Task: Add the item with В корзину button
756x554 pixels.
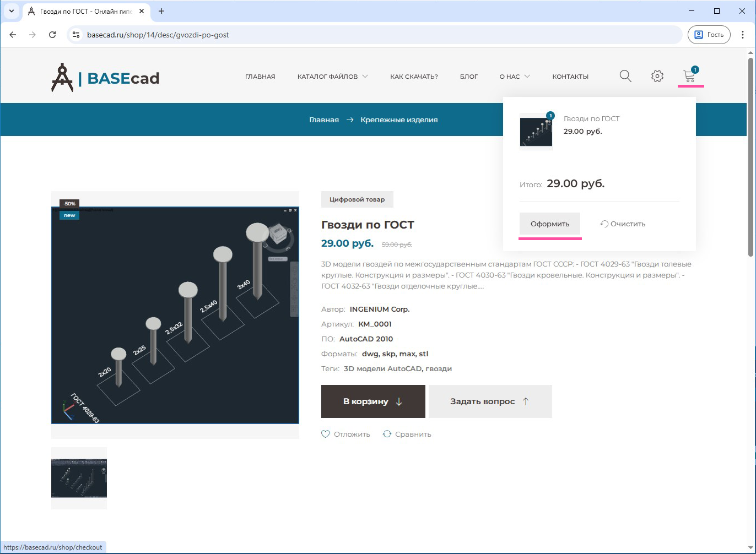Action: tap(373, 401)
